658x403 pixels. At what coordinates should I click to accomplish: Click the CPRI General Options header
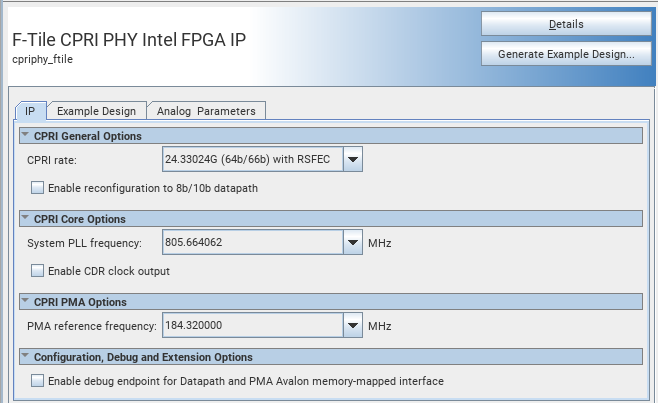[x=88, y=136]
